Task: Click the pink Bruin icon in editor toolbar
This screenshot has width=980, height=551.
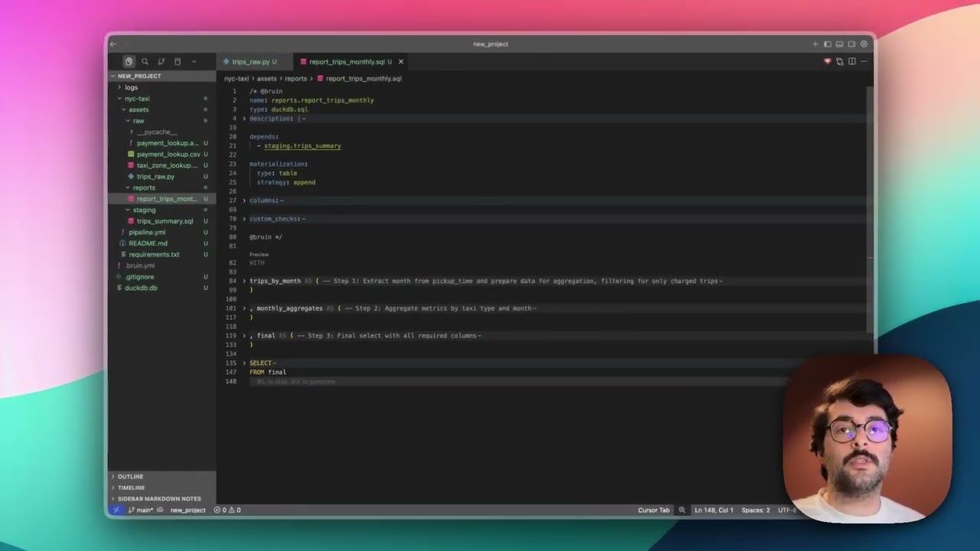Action: pyautogui.click(x=827, y=61)
